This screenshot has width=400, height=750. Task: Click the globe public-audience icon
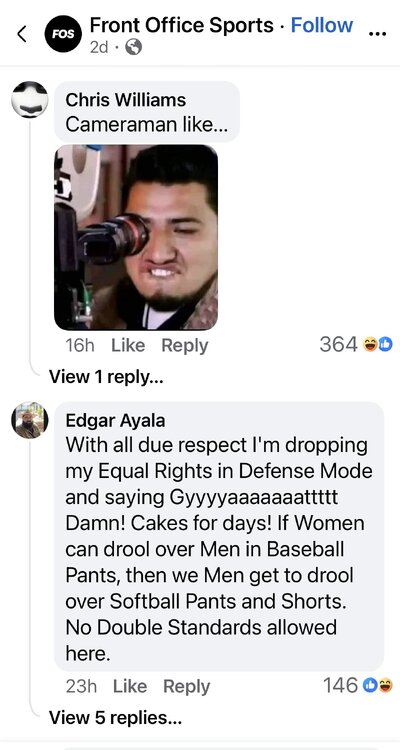click(x=133, y=47)
